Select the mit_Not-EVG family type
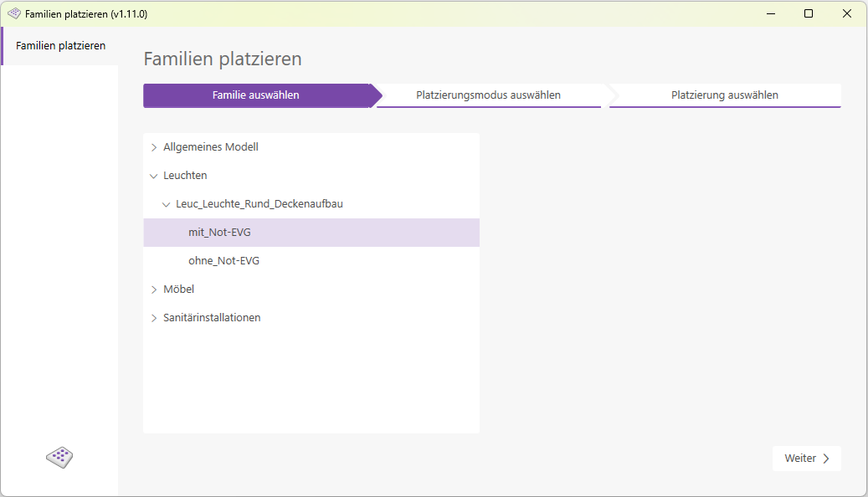868x497 pixels. click(x=218, y=232)
